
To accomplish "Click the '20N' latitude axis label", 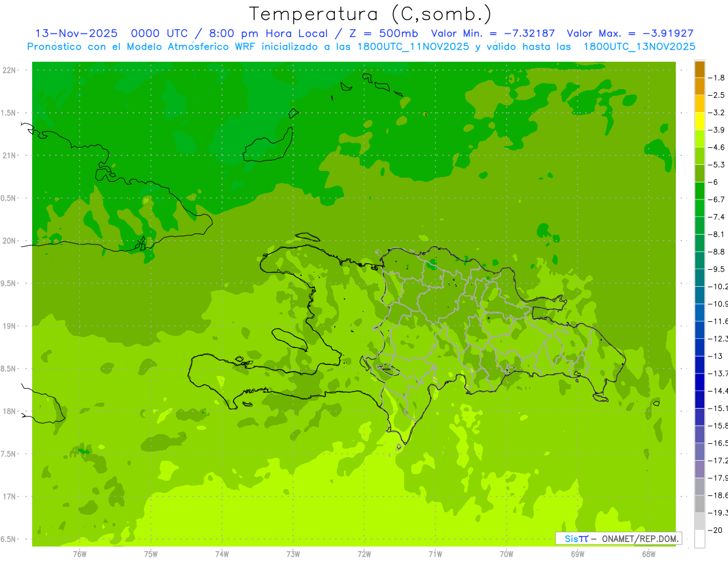I will [8, 241].
